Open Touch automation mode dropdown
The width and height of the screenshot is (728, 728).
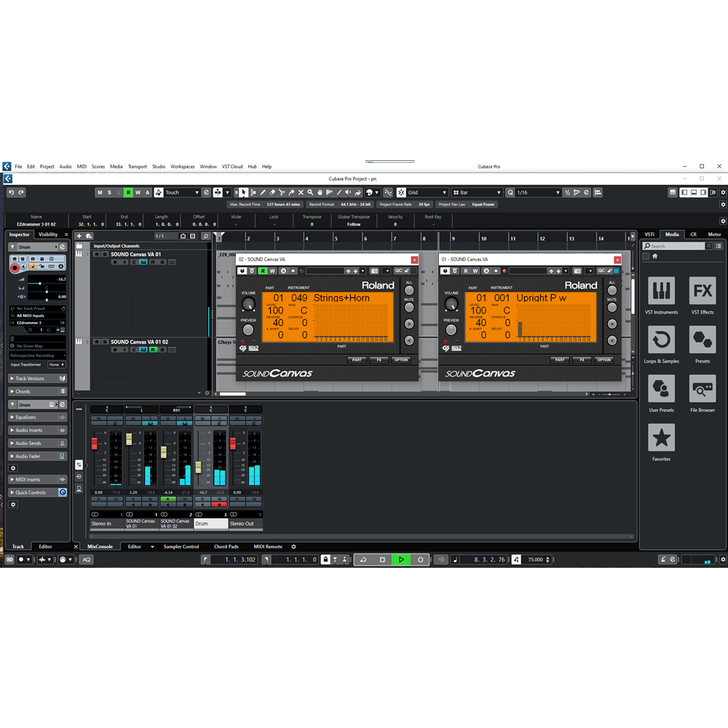pos(183,192)
